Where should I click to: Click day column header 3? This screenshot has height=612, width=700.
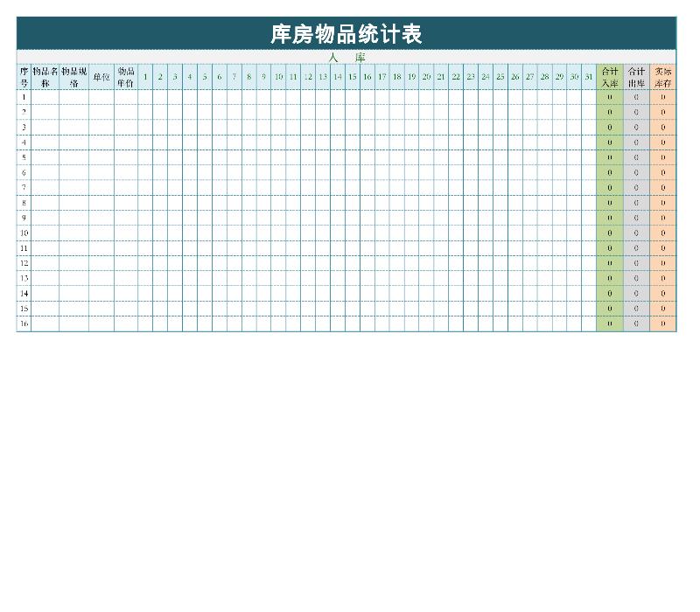175,77
